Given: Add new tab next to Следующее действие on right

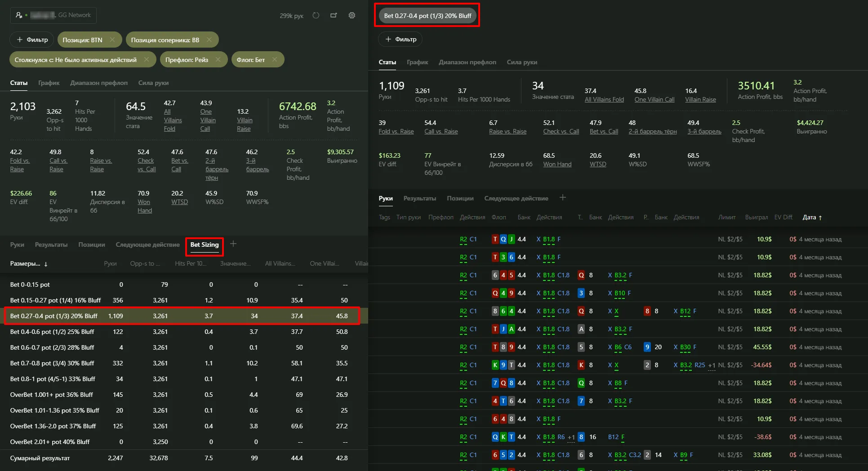Looking at the screenshot, I should [x=563, y=197].
